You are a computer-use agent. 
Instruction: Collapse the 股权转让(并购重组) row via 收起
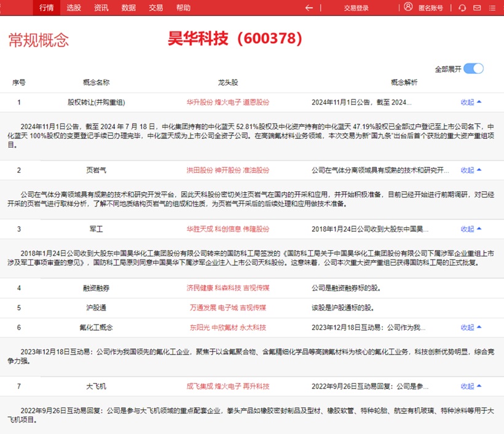(x=471, y=102)
